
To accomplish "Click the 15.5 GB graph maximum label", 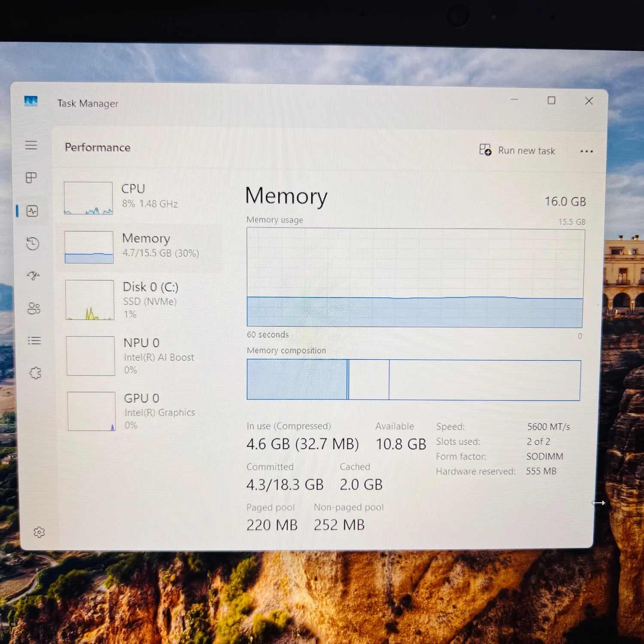I will [x=571, y=222].
